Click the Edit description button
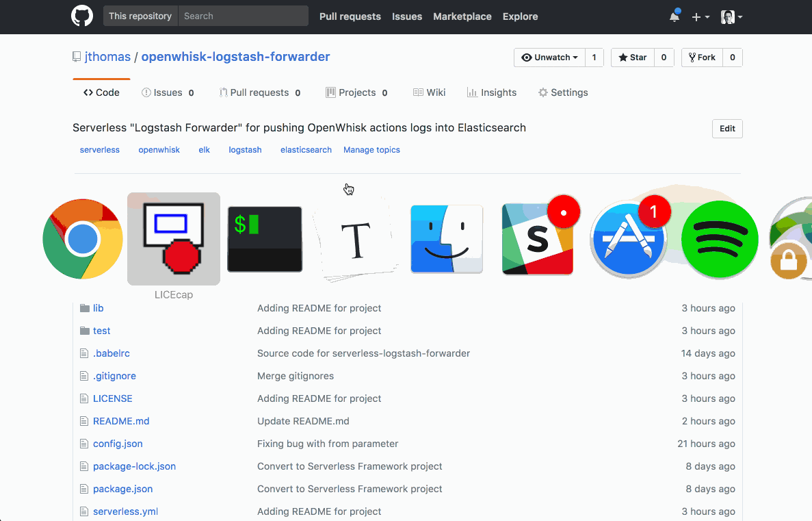This screenshot has width=812, height=521. (727, 129)
